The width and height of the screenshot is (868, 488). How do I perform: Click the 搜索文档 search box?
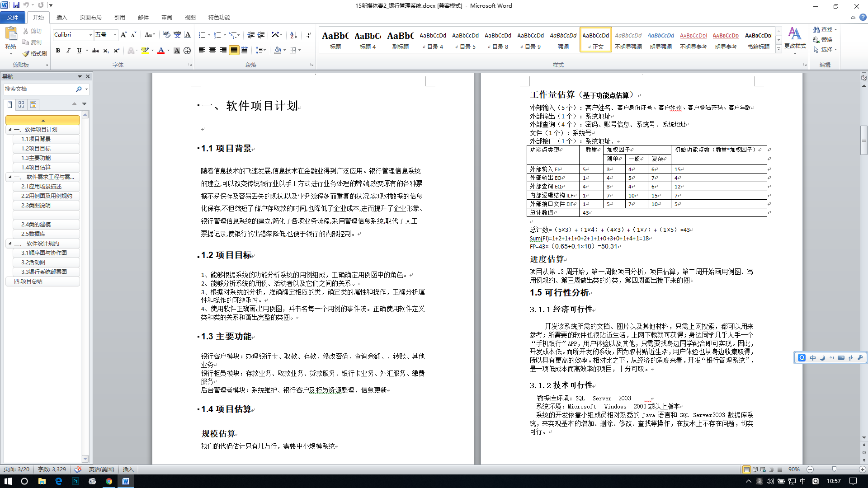(38, 89)
